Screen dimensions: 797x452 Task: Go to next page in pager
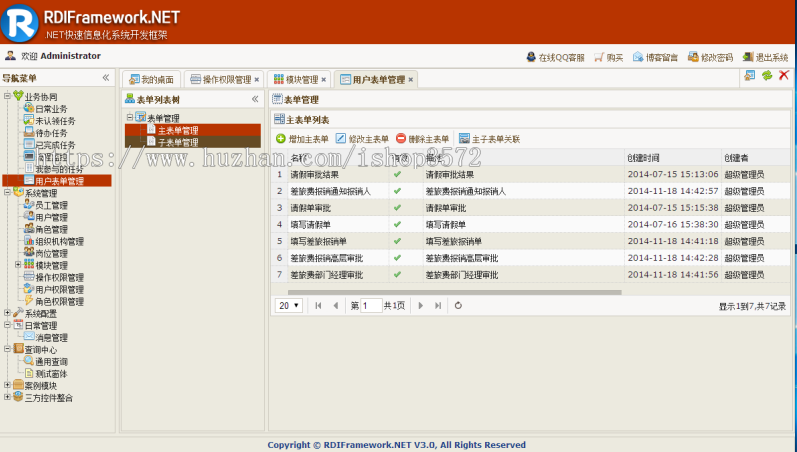420,306
